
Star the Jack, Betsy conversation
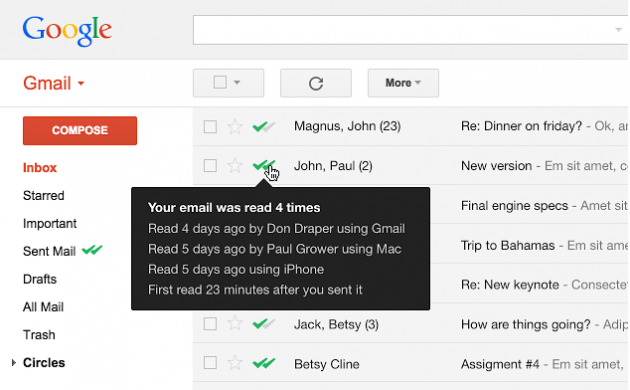click(x=235, y=324)
